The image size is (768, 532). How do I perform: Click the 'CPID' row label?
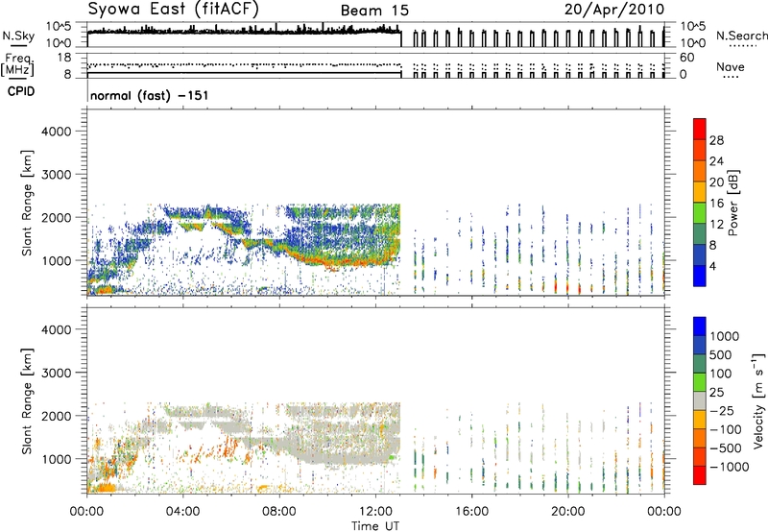[21, 91]
